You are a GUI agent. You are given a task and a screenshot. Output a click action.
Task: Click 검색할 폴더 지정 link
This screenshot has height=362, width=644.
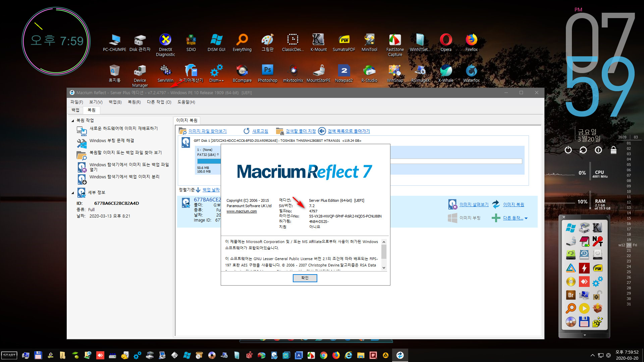pos(301,131)
